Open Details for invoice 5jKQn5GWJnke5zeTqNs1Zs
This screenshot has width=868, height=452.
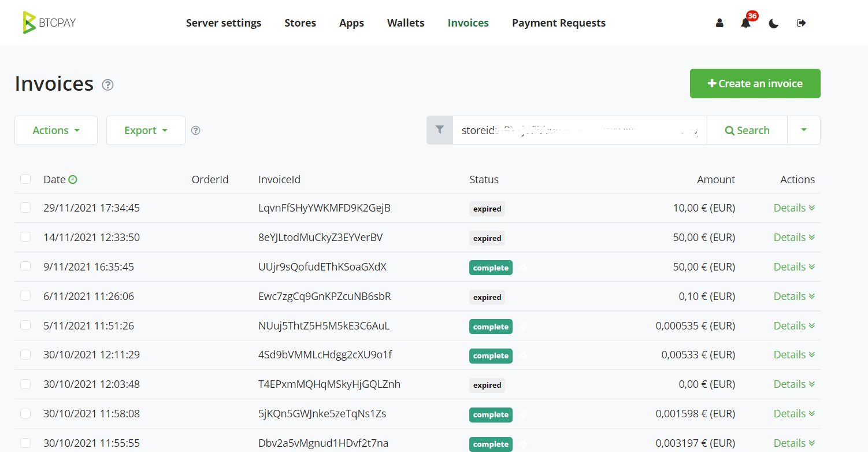795,413
